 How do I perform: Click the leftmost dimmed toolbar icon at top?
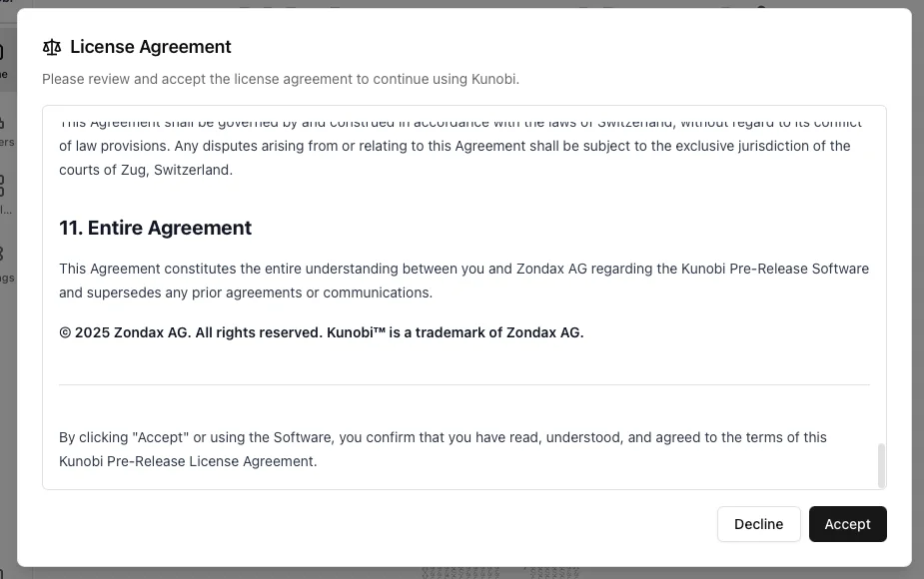point(245,7)
